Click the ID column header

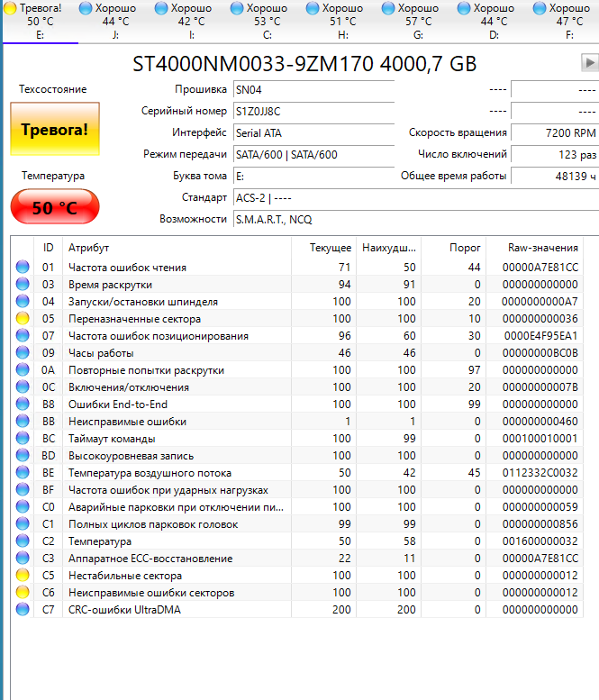click(x=49, y=248)
